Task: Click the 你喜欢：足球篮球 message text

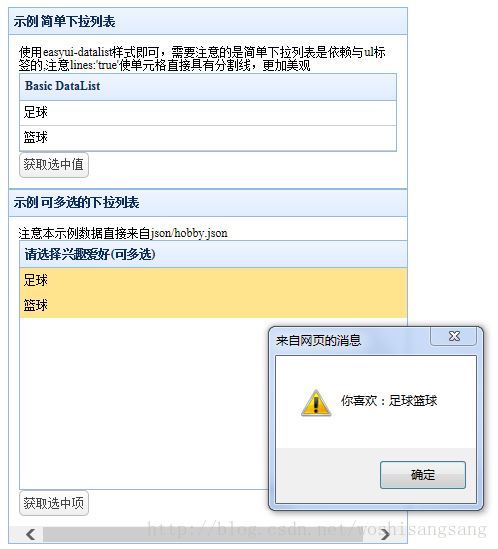Action: (x=389, y=401)
